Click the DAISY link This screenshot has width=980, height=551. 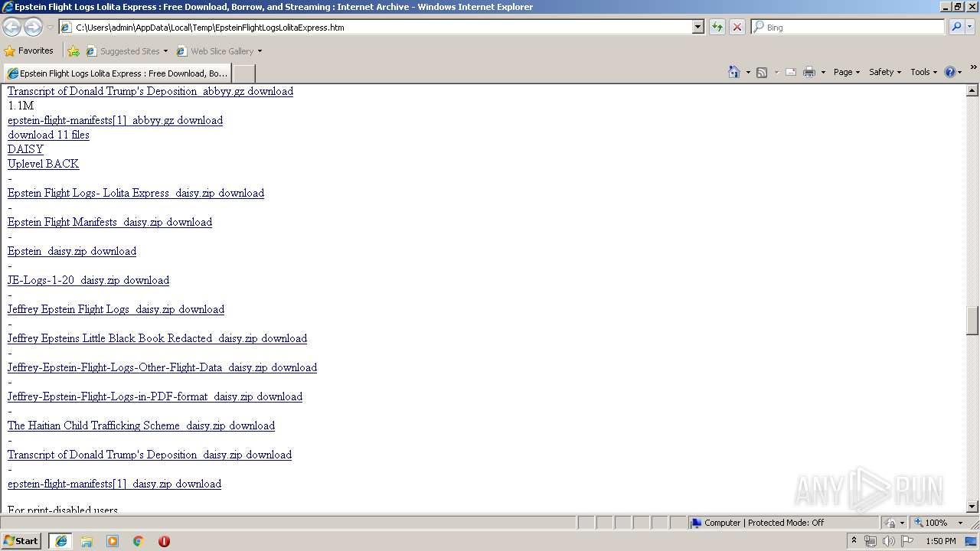coord(25,149)
